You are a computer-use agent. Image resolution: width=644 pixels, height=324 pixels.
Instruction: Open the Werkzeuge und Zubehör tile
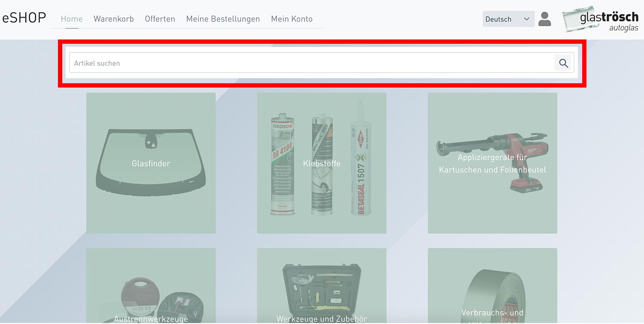pos(322,286)
